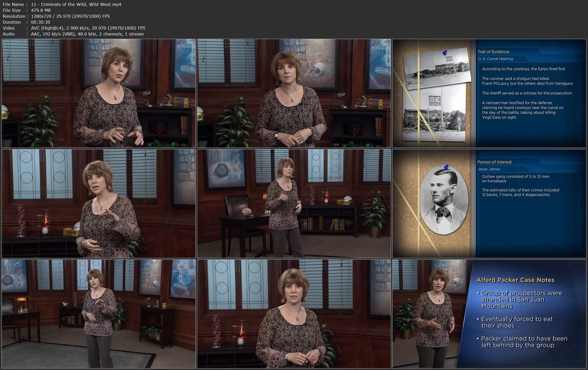Click the 'Duration' label

point(12,22)
